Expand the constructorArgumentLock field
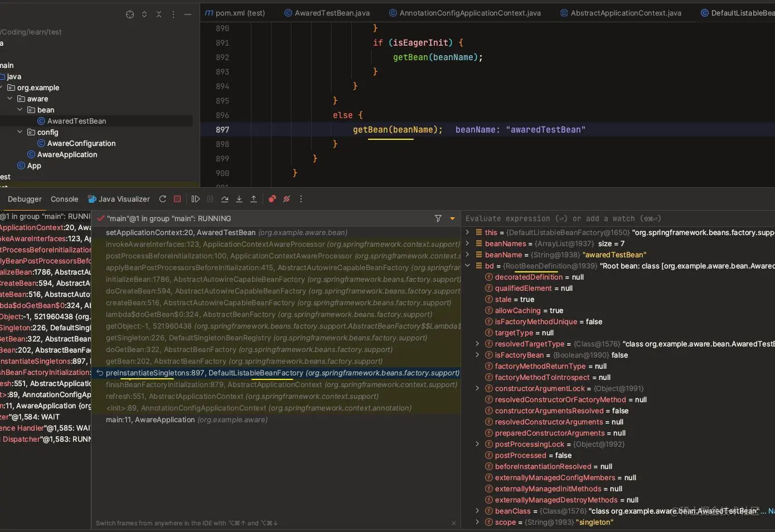Viewport: 775px width, 532px height. click(477, 388)
